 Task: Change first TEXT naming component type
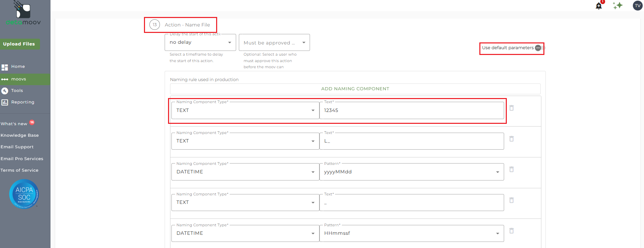[x=245, y=111]
